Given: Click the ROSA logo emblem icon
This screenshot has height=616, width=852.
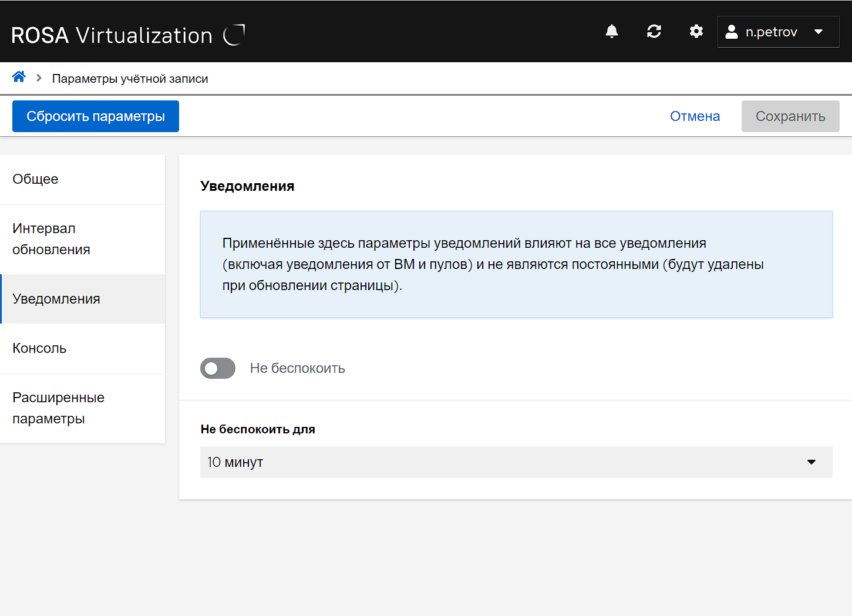Looking at the screenshot, I should coord(234,35).
